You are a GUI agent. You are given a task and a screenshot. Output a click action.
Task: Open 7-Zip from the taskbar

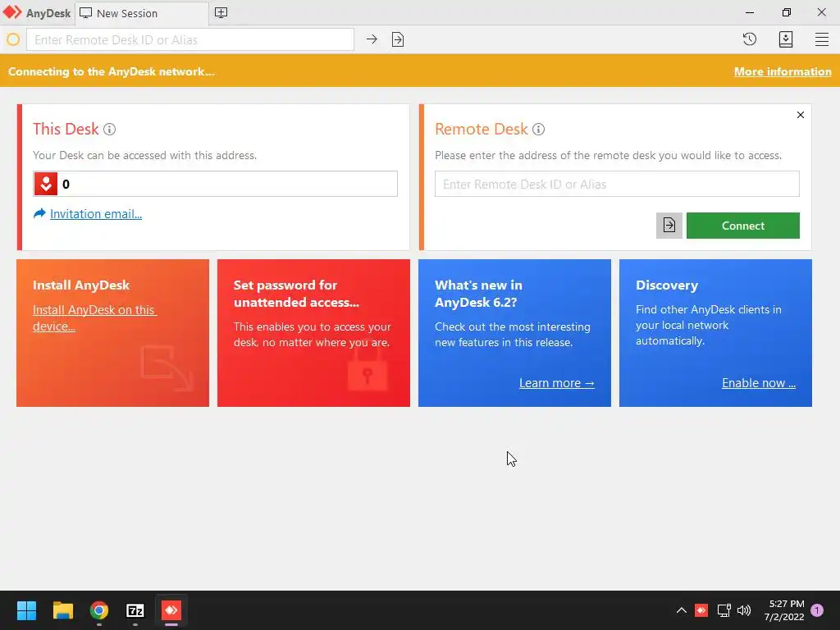135,610
